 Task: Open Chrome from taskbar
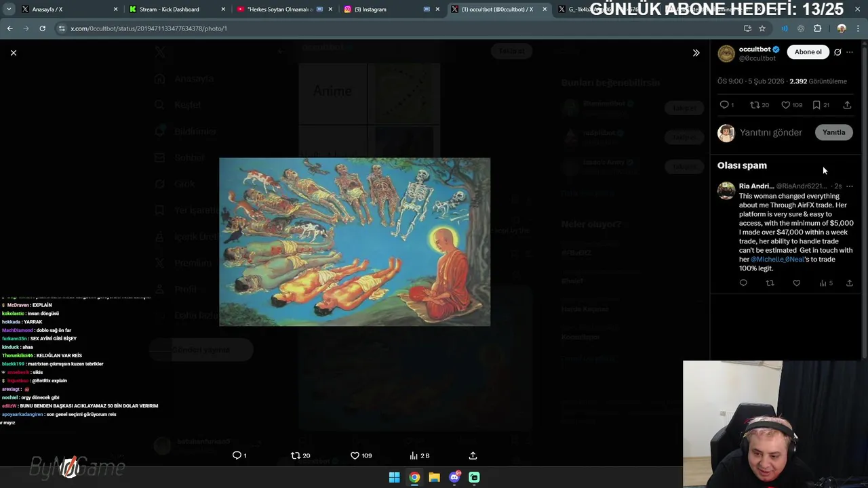tap(414, 477)
